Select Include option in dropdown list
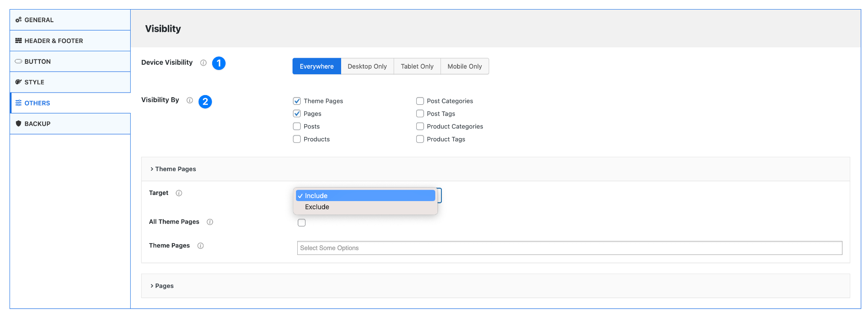Viewport: 868px width, 314px height. click(x=316, y=196)
